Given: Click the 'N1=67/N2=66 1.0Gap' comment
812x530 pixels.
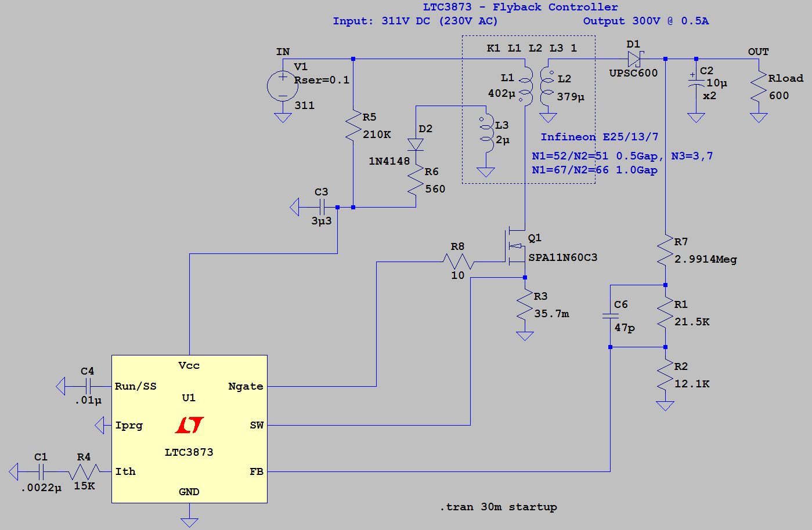Looking at the screenshot, I should click(x=594, y=170).
